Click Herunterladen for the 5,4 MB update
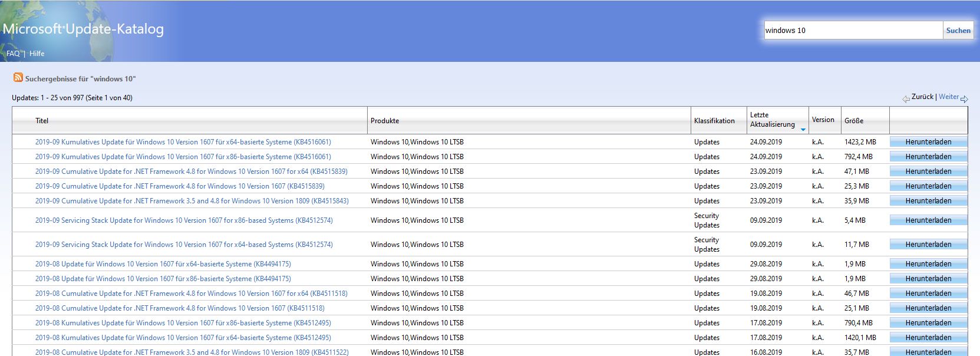This screenshot has height=356, width=980. pyautogui.click(x=929, y=220)
